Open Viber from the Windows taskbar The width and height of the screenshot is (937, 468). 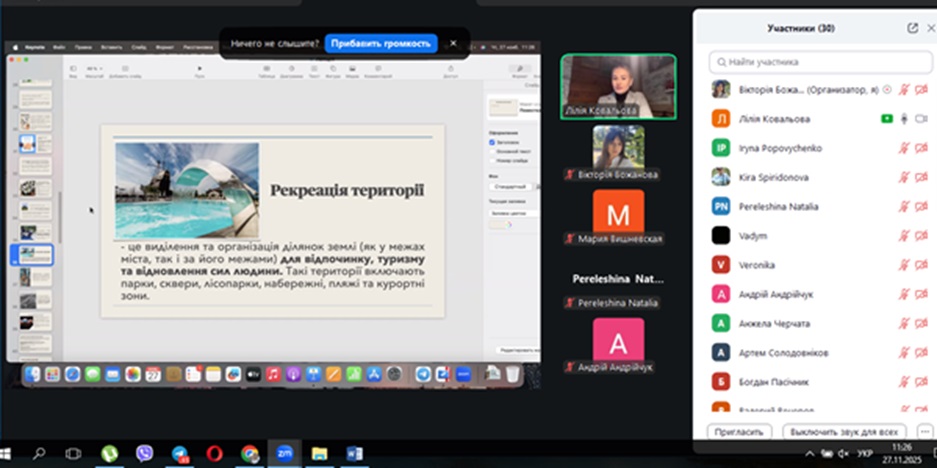click(x=144, y=453)
